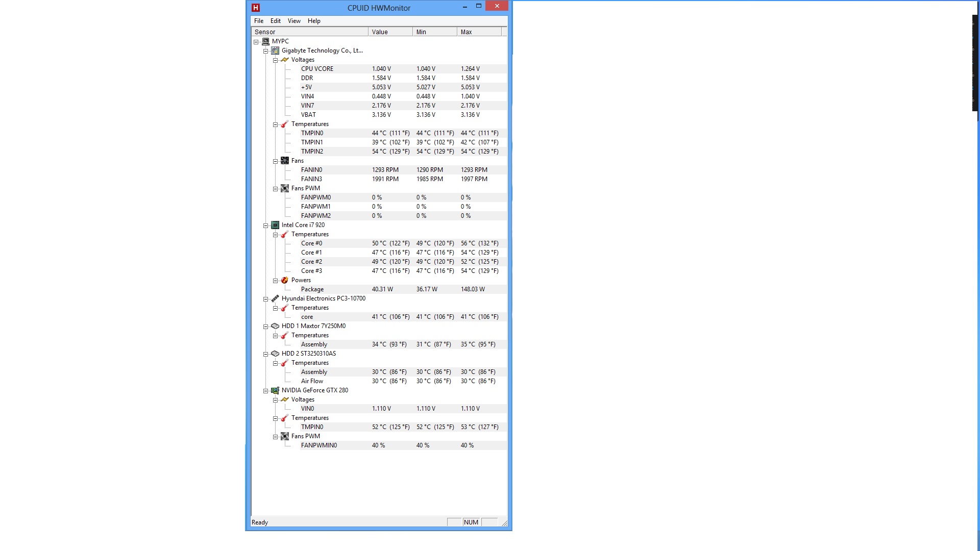Click the Value column header

pos(390,32)
